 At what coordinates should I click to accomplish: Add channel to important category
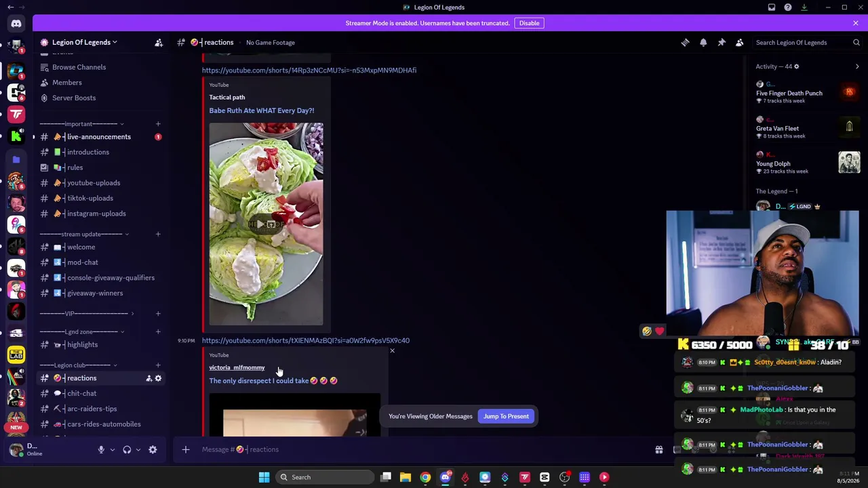(158, 124)
